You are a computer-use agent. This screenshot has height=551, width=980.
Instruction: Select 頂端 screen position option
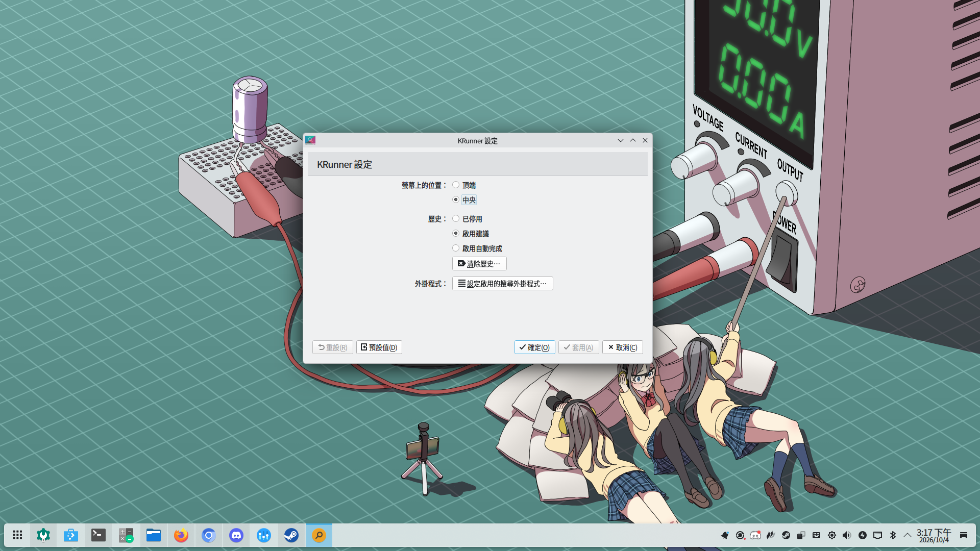point(464,185)
